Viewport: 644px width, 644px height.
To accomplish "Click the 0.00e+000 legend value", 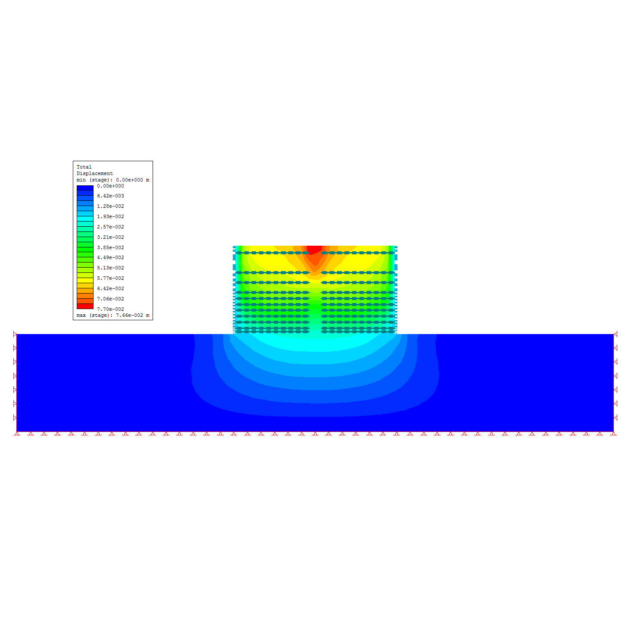I will (x=110, y=186).
